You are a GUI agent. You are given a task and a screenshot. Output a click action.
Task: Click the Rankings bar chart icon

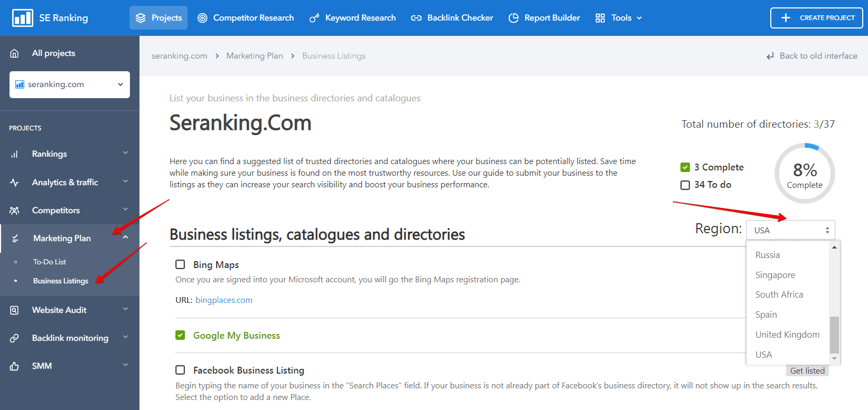[14, 154]
